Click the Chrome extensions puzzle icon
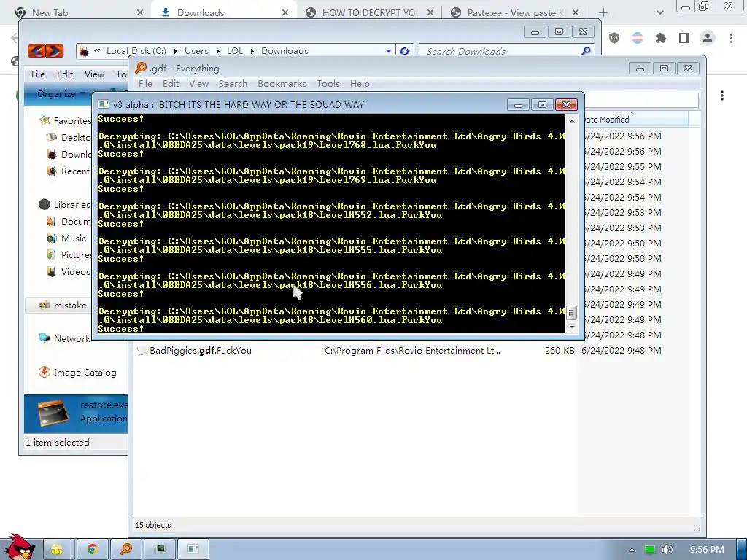This screenshot has height=560, width=747. tap(661, 38)
